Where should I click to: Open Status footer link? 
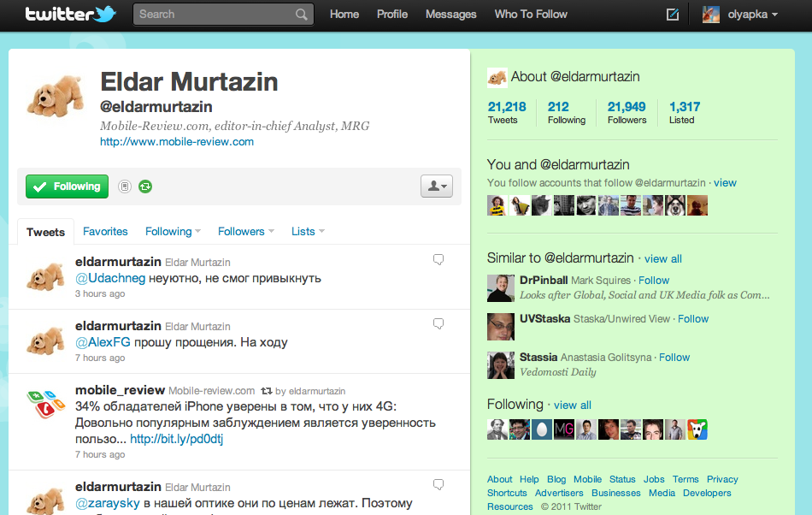click(622, 479)
